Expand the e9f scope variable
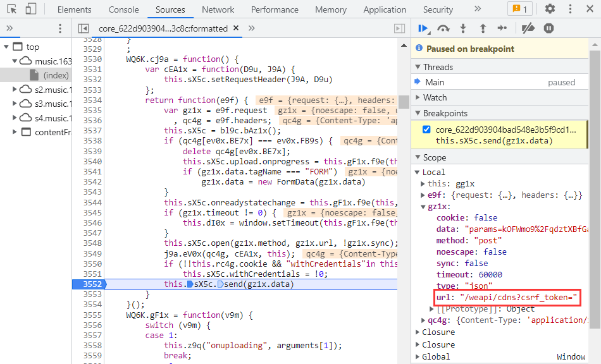601x364 pixels. click(x=423, y=195)
